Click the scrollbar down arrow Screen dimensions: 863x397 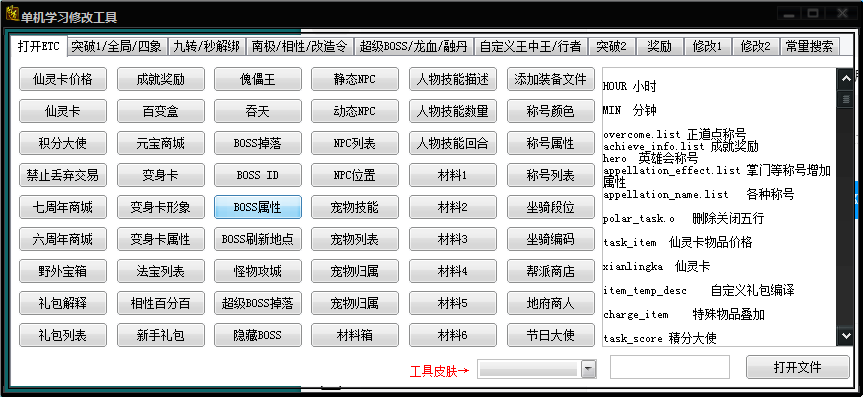click(844, 335)
